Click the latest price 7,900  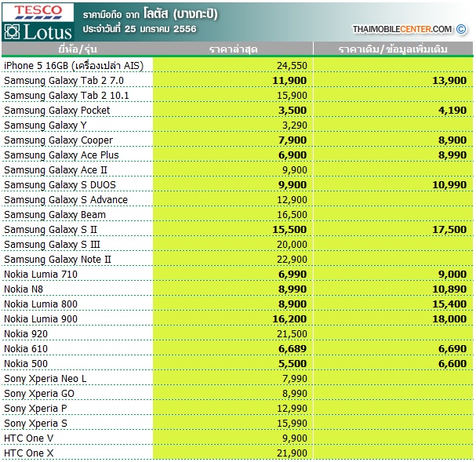[293, 140]
